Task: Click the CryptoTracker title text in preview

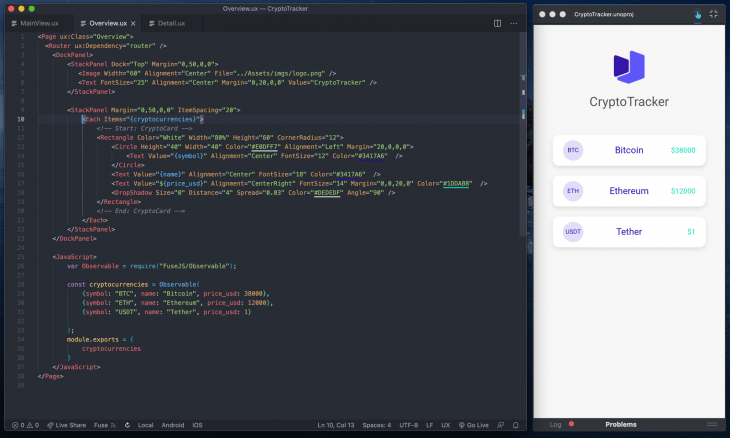Action: 629,101
